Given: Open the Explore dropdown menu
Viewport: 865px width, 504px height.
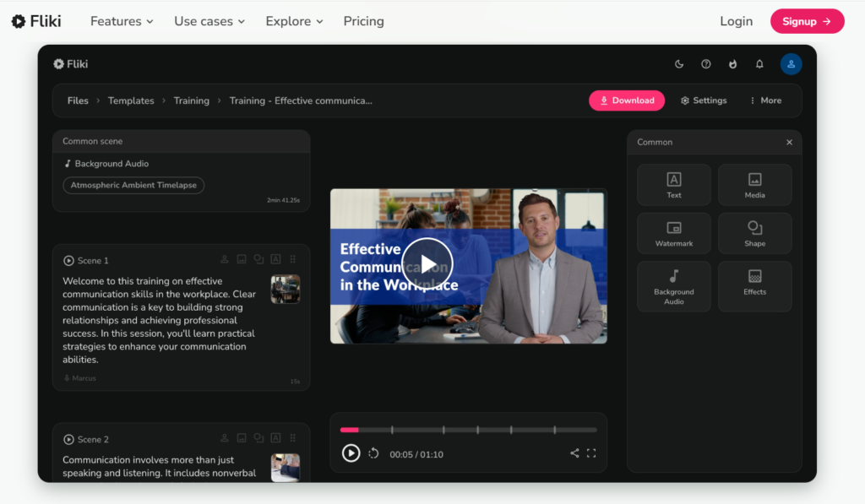Looking at the screenshot, I should [294, 21].
